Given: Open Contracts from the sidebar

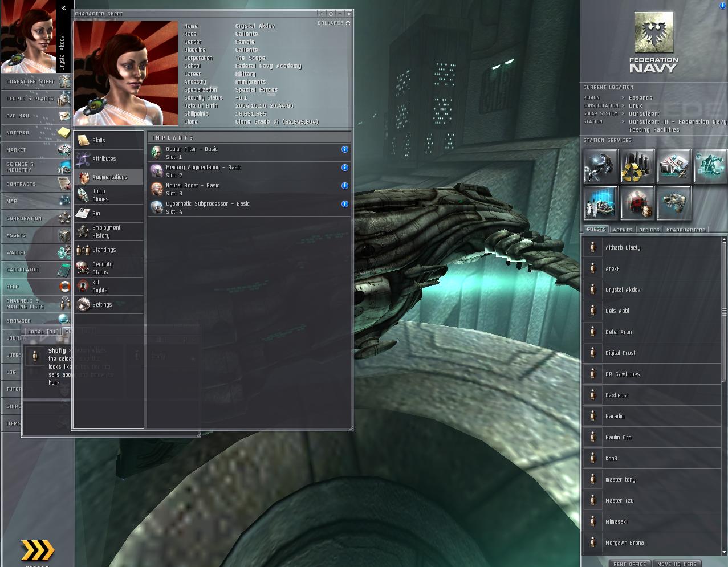Looking at the screenshot, I should [x=36, y=184].
